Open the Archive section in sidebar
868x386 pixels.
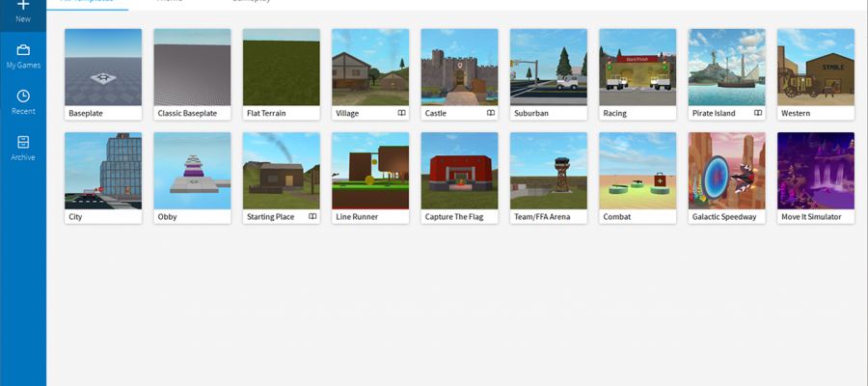pos(23,149)
